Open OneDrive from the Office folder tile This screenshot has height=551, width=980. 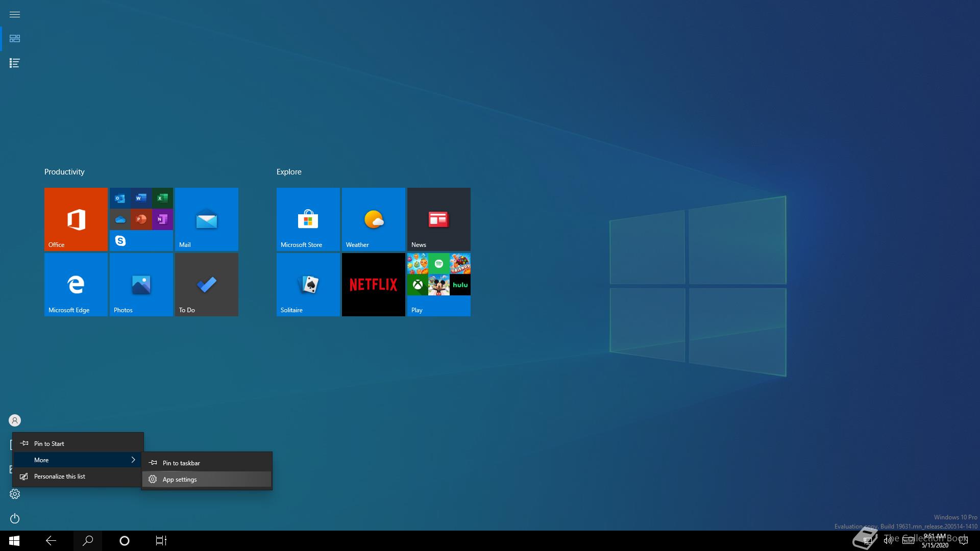click(120, 219)
